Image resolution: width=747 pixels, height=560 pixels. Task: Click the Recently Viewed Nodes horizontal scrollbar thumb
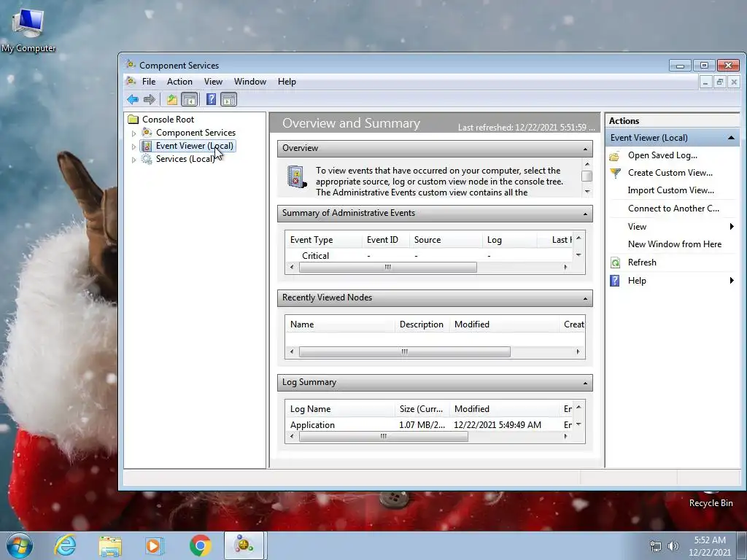click(404, 352)
